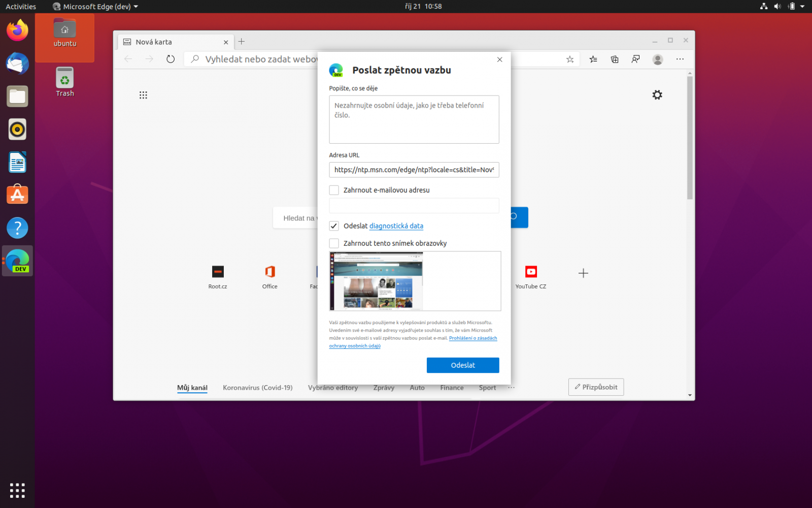Switch to the Sport feed tab
The width and height of the screenshot is (812, 508).
[x=487, y=387]
